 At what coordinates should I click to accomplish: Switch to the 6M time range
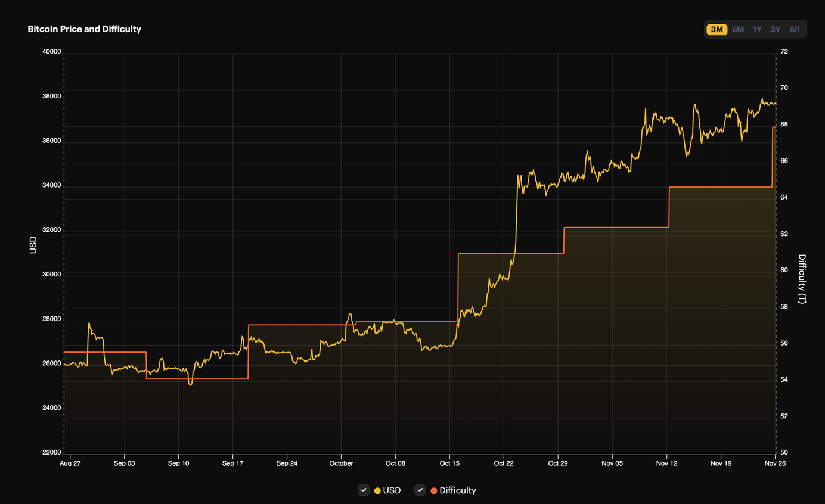tap(737, 29)
